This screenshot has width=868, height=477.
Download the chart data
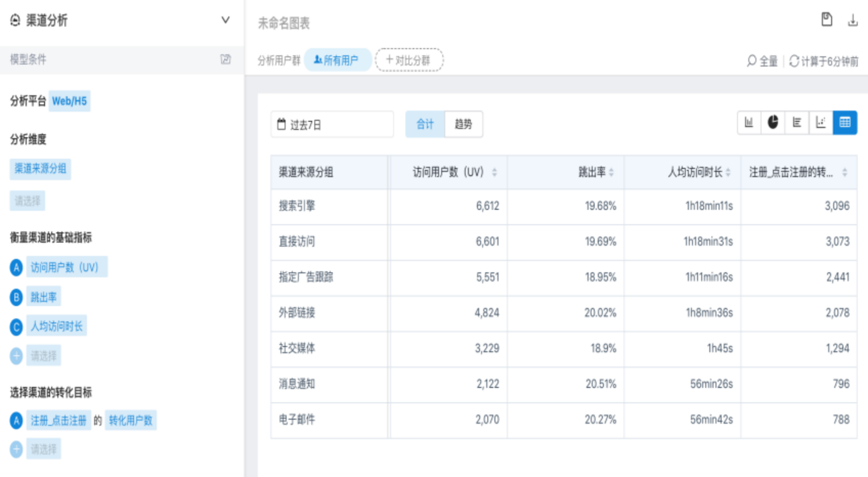pyautogui.click(x=853, y=20)
